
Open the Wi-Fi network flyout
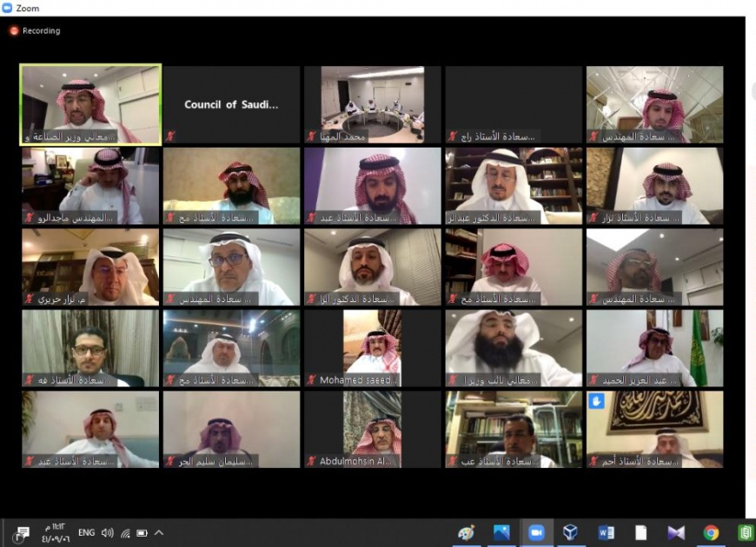[125, 532]
